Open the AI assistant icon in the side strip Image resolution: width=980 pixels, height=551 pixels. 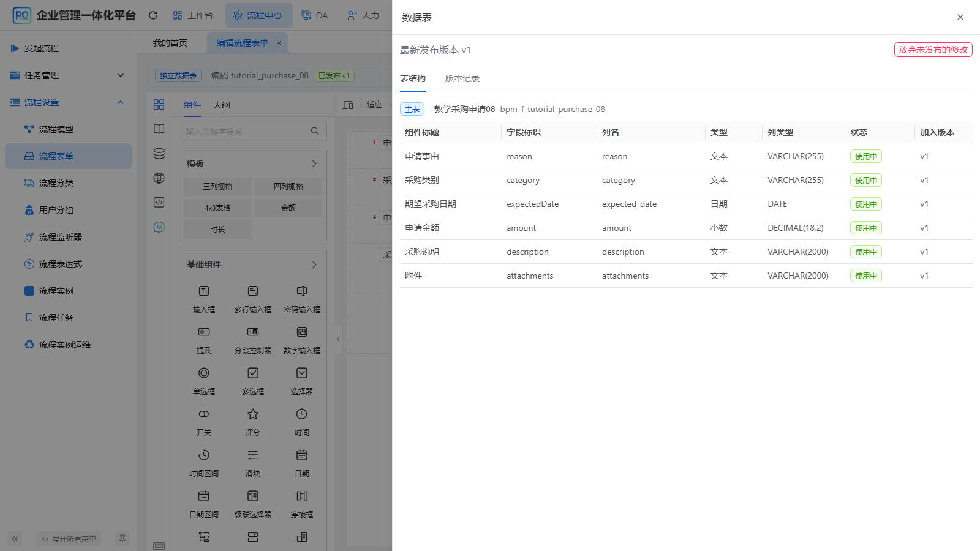tap(159, 227)
